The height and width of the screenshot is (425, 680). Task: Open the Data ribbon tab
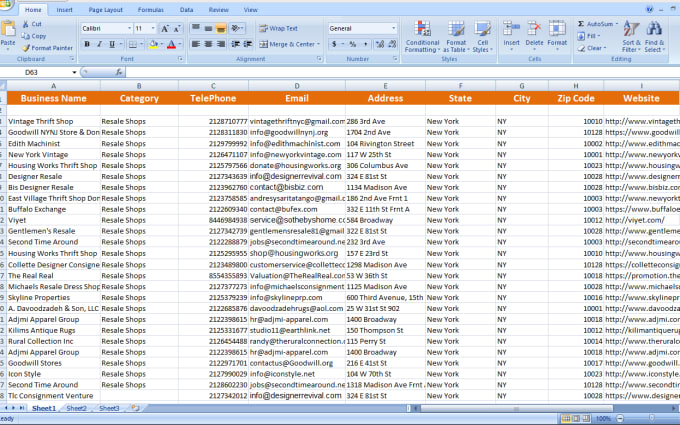tap(186, 10)
